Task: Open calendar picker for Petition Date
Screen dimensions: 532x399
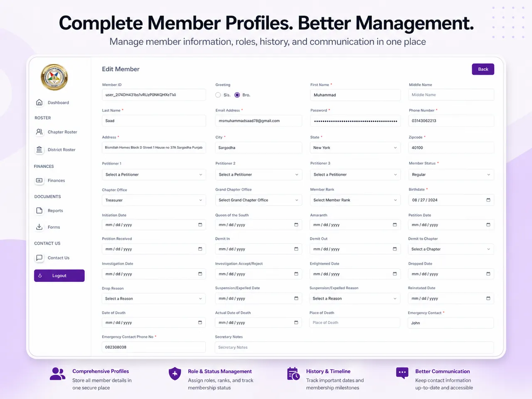Action: (x=488, y=224)
